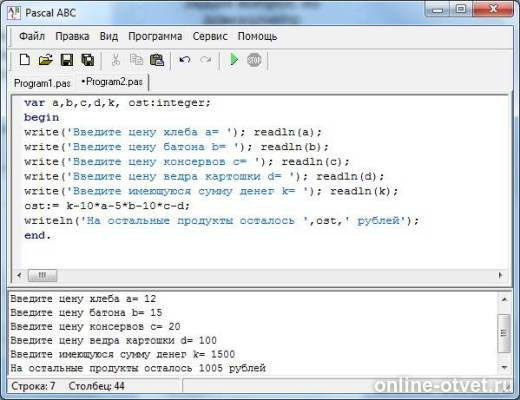Screen dimensions: 520x400
Task: Click the Save All icon
Action: pos(88,60)
